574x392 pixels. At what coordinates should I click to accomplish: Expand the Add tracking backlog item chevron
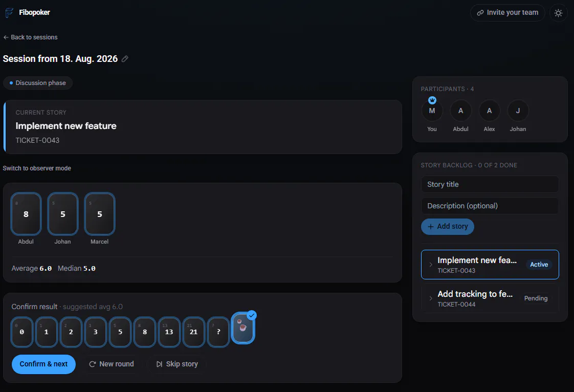click(431, 298)
